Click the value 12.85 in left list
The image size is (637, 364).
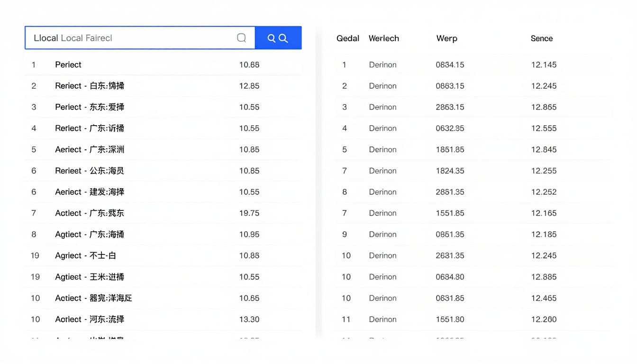(249, 86)
